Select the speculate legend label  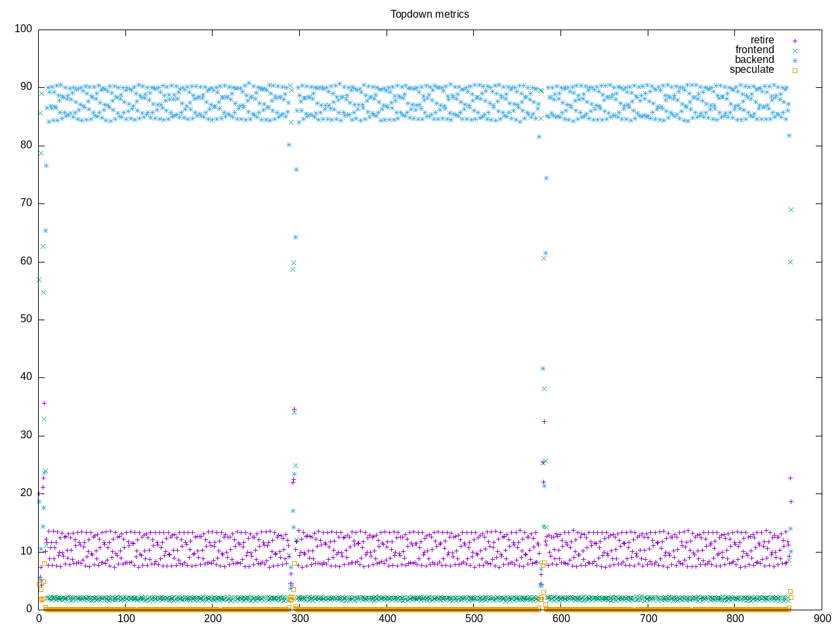(751, 70)
